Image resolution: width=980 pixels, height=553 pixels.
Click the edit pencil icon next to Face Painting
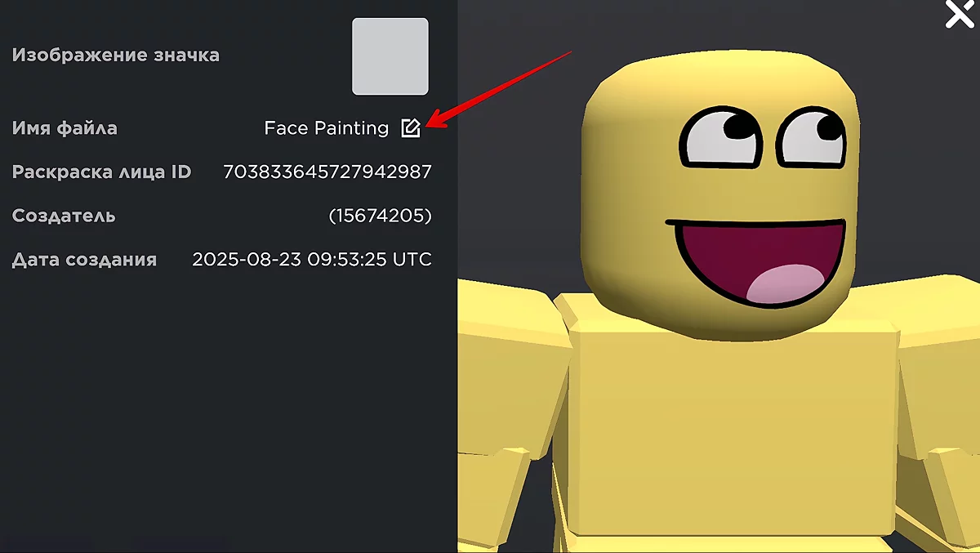pyautogui.click(x=411, y=128)
